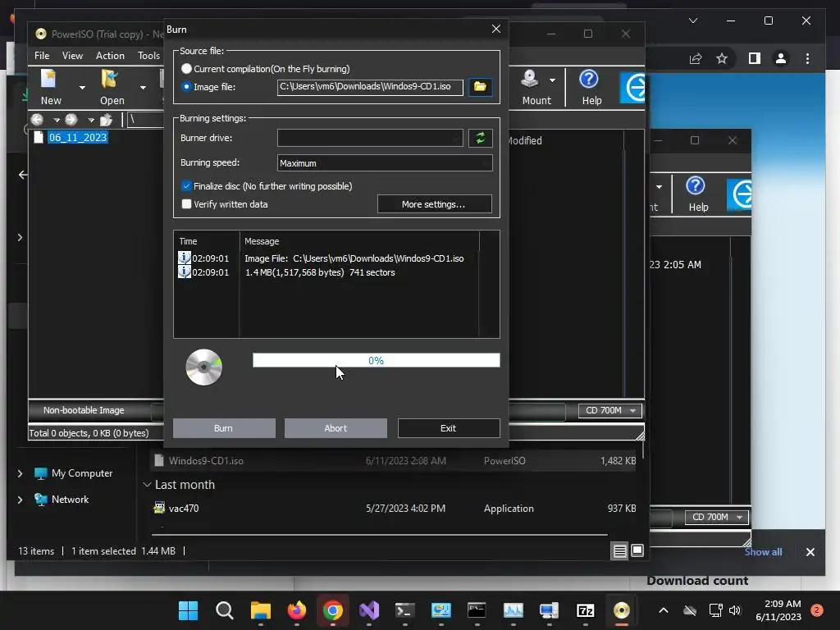Click the 0% burn progress bar
Viewport: 840px width, 630px height.
coord(376,361)
